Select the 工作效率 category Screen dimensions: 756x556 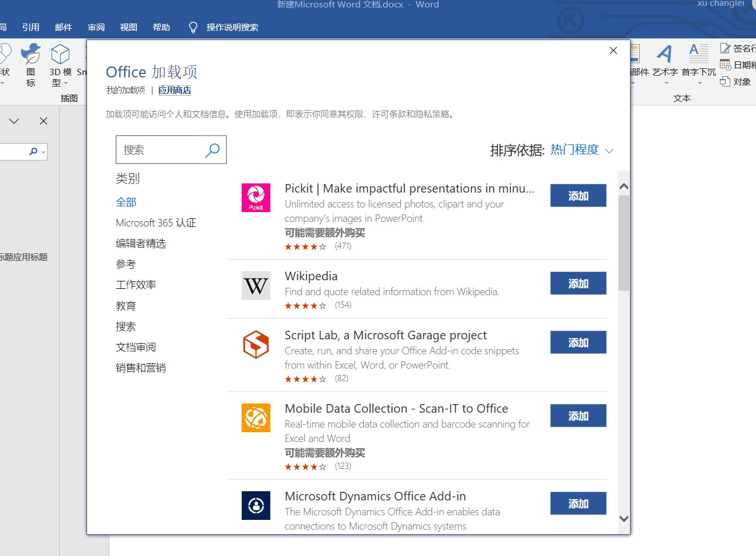[x=136, y=285]
